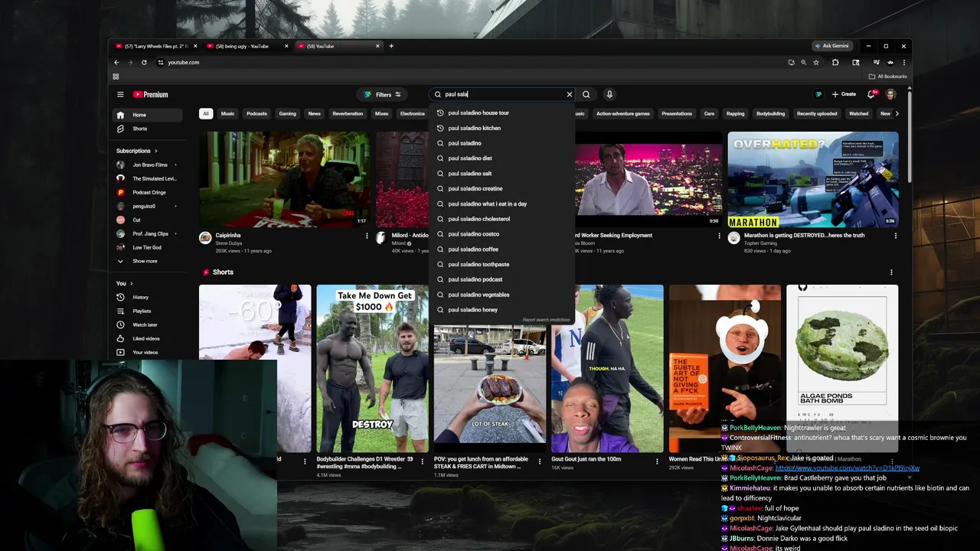Select the 'All' filter chip
The height and width of the screenshot is (551, 980).
pyautogui.click(x=205, y=113)
